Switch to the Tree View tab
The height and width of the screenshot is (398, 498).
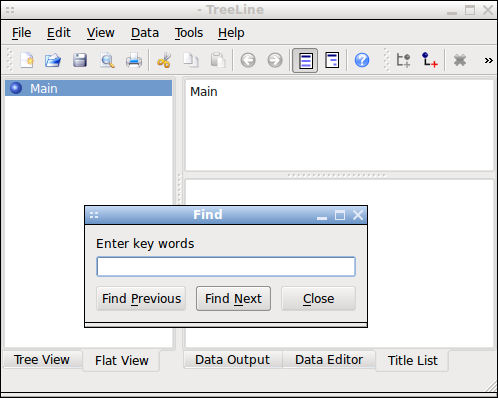click(x=42, y=360)
